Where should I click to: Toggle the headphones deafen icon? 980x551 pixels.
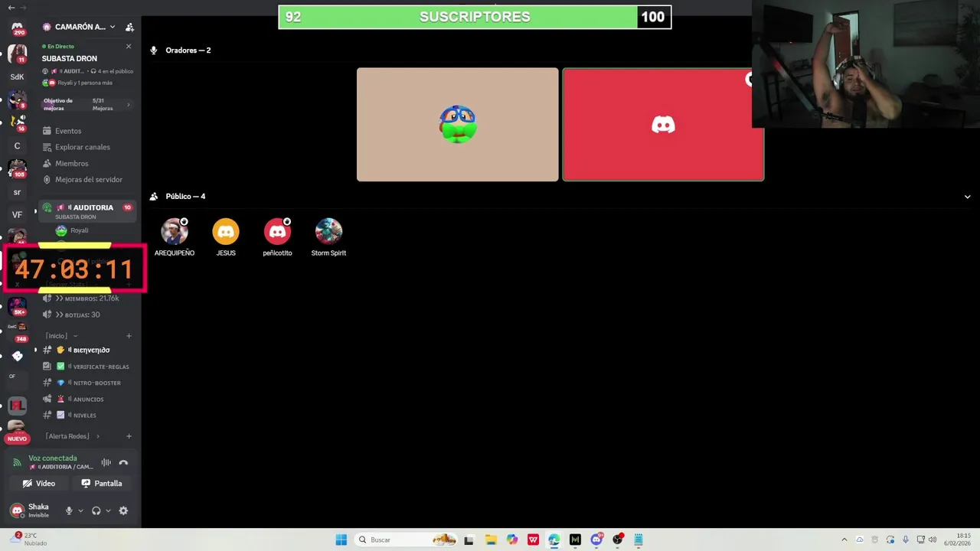point(96,510)
